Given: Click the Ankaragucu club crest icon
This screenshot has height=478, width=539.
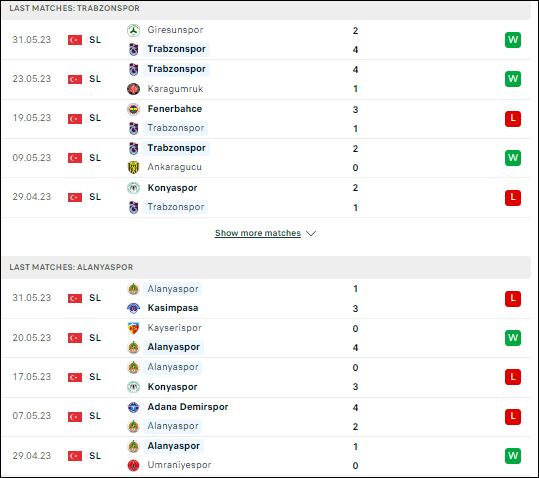Looking at the screenshot, I should (x=133, y=167).
